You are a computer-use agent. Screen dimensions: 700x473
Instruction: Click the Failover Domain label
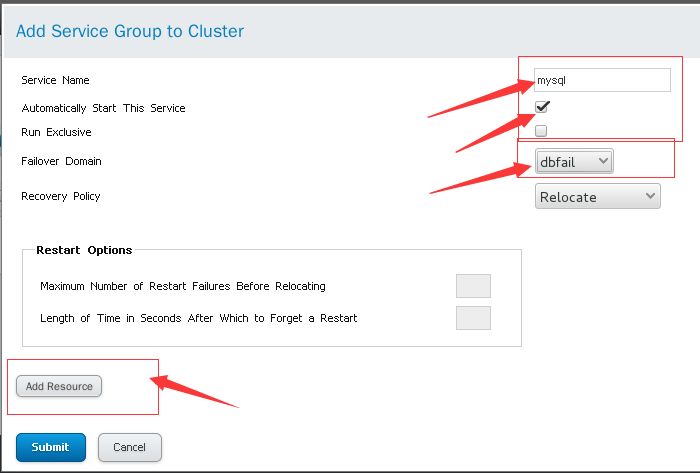coord(61,161)
